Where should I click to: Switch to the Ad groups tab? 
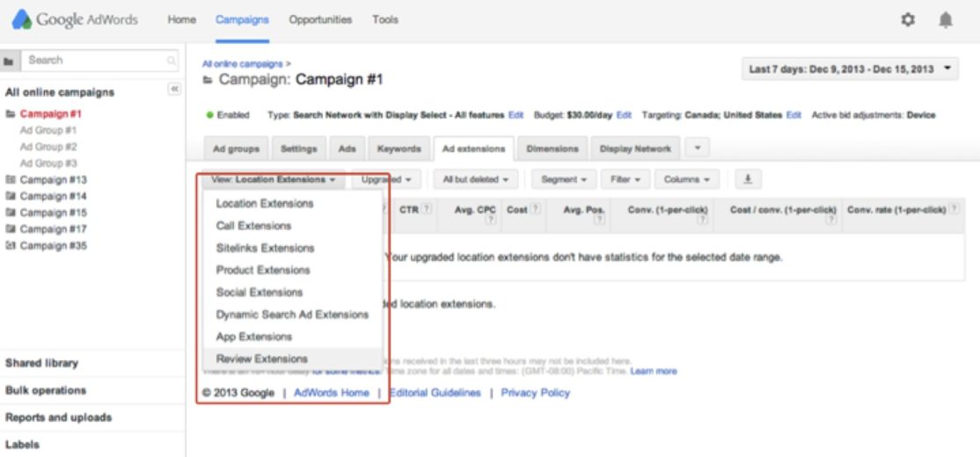pos(237,149)
